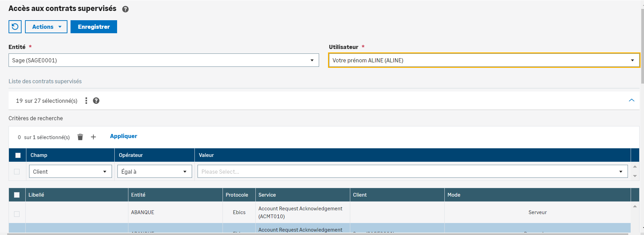Collapse the supervised contracts list panel

(631, 100)
